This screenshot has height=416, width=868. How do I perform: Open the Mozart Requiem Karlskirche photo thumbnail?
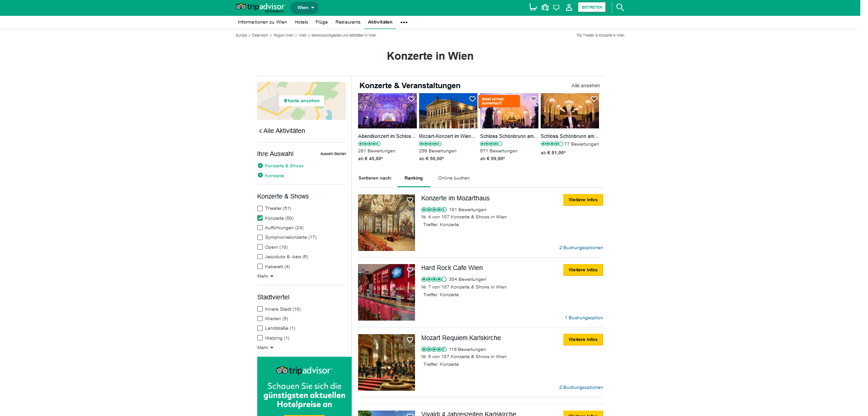[387, 362]
